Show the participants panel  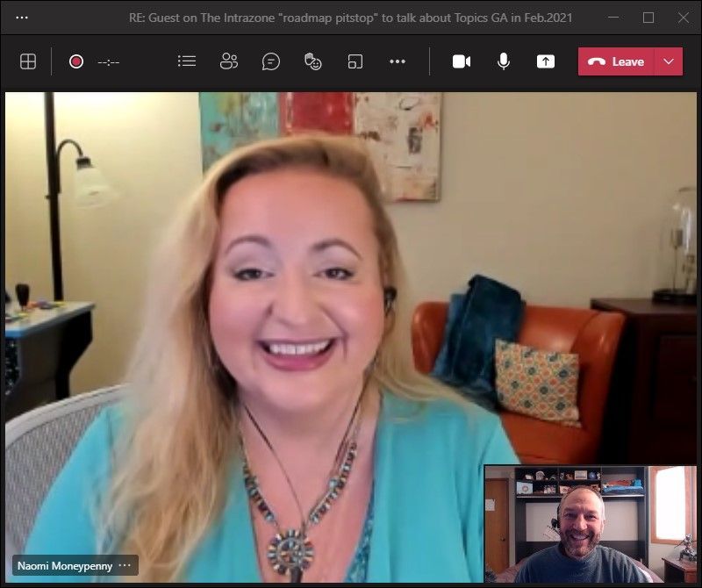pos(229,61)
